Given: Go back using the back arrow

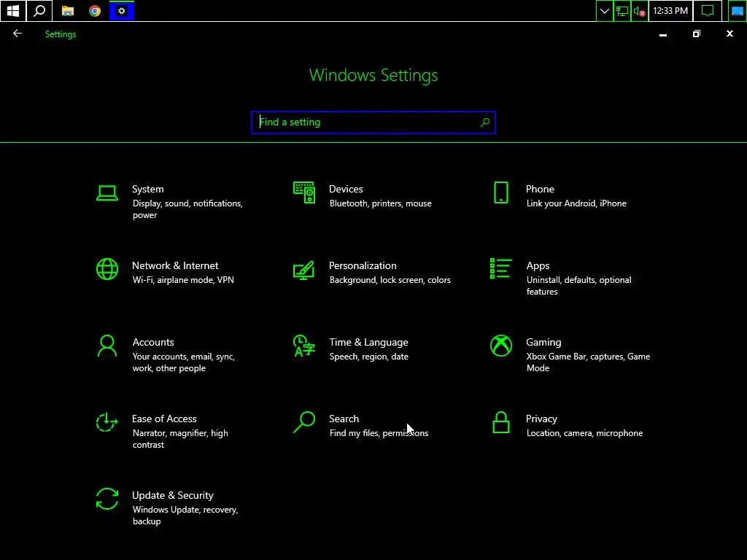Looking at the screenshot, I should point(18,34).
